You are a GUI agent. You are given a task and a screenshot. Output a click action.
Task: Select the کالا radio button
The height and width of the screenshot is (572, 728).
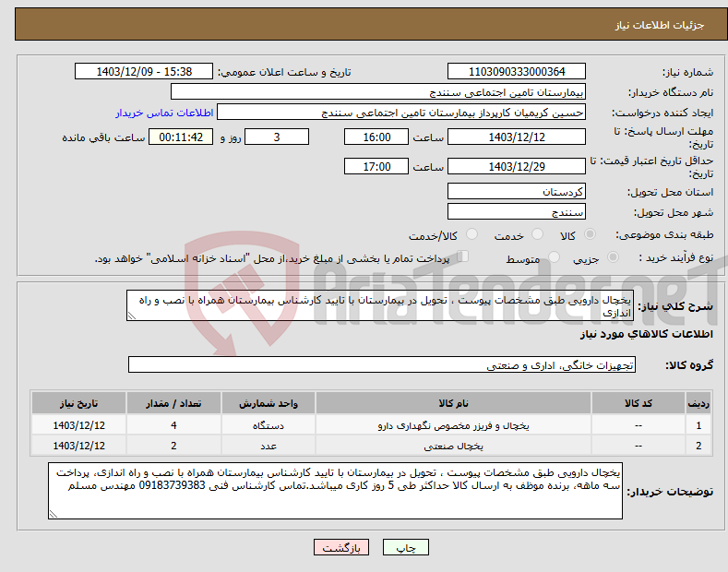tap(590, 234)
